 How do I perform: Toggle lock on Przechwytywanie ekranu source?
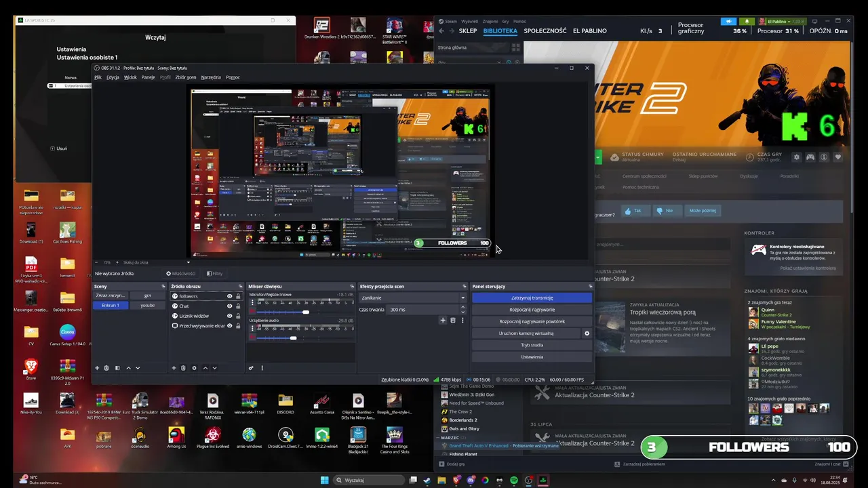pyautogui.click(x=238, y=326)
